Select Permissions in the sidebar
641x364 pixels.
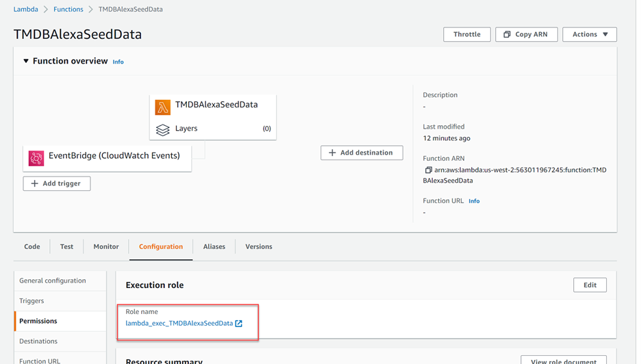tap(60, 321)
